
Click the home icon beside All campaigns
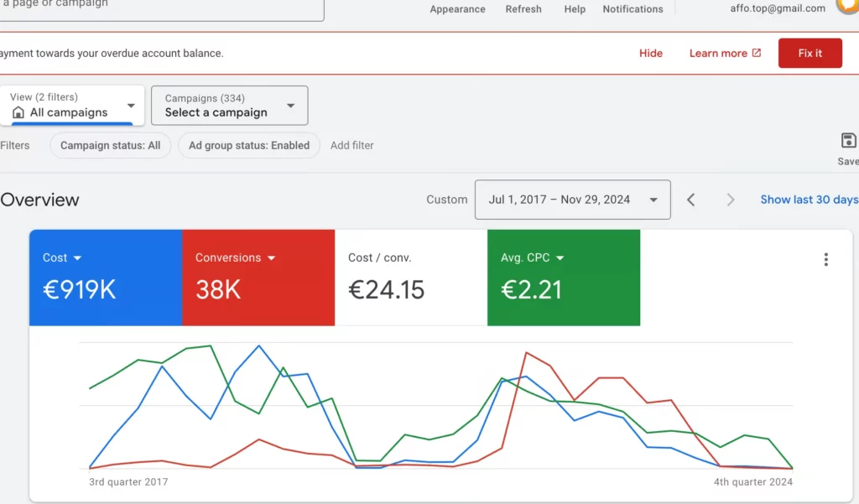18,112
